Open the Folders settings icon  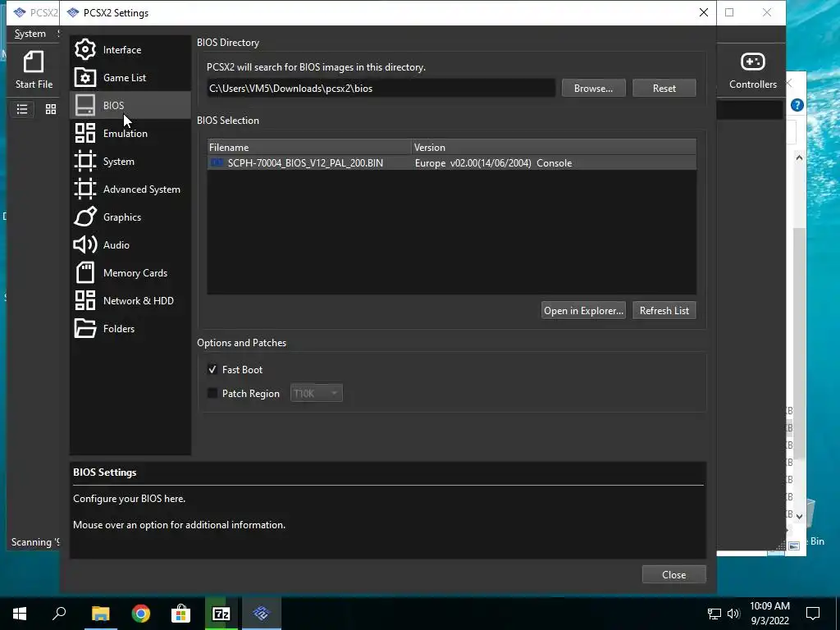[x=85, y=328]
